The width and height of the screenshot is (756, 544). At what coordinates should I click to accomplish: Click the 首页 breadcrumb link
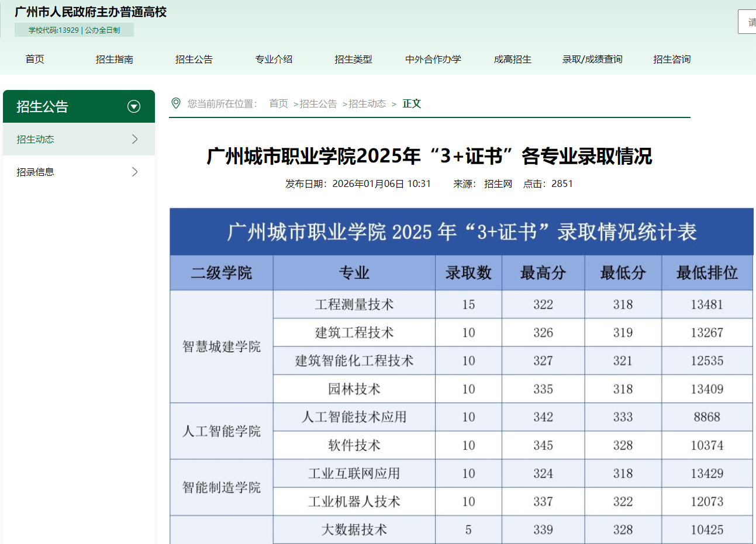pos(278,103)
